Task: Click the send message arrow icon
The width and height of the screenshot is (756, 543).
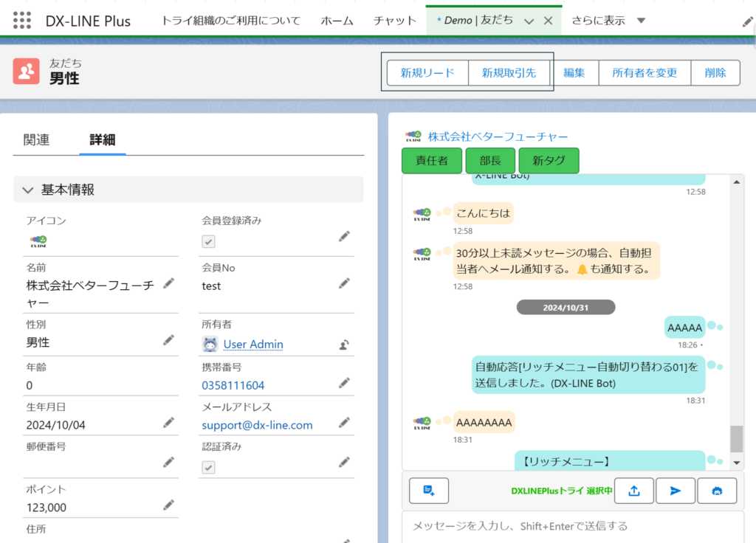Action: pos(675,491)
